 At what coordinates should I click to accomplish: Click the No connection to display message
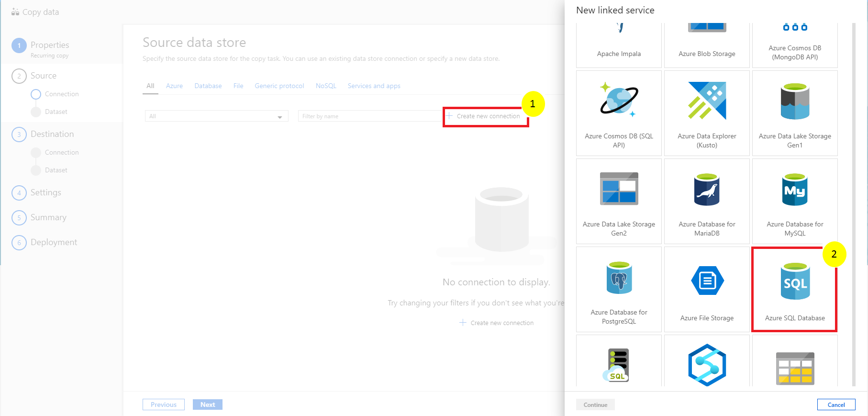point(496,282)
